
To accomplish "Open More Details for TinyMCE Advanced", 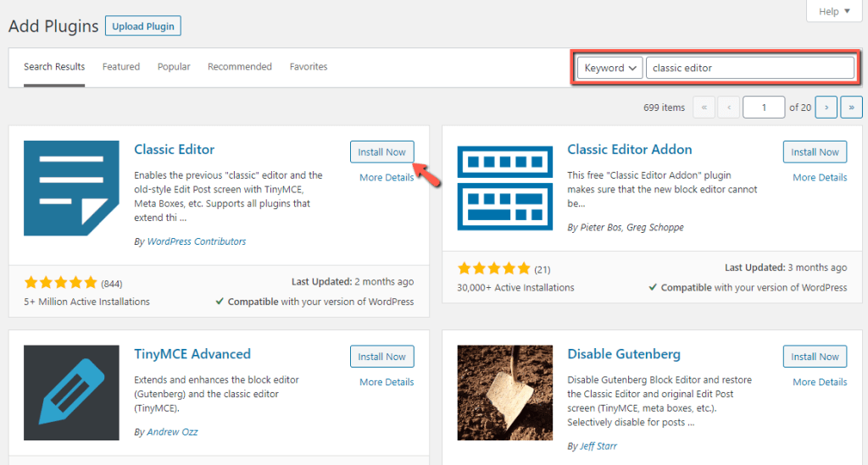I will pyautogui.click(x=387, y=382).
